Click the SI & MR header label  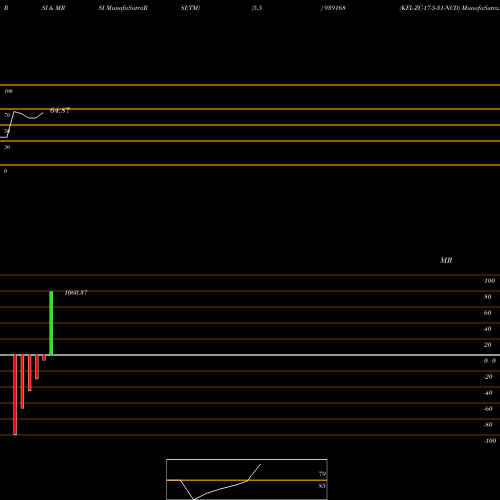(x=53, y=8)
